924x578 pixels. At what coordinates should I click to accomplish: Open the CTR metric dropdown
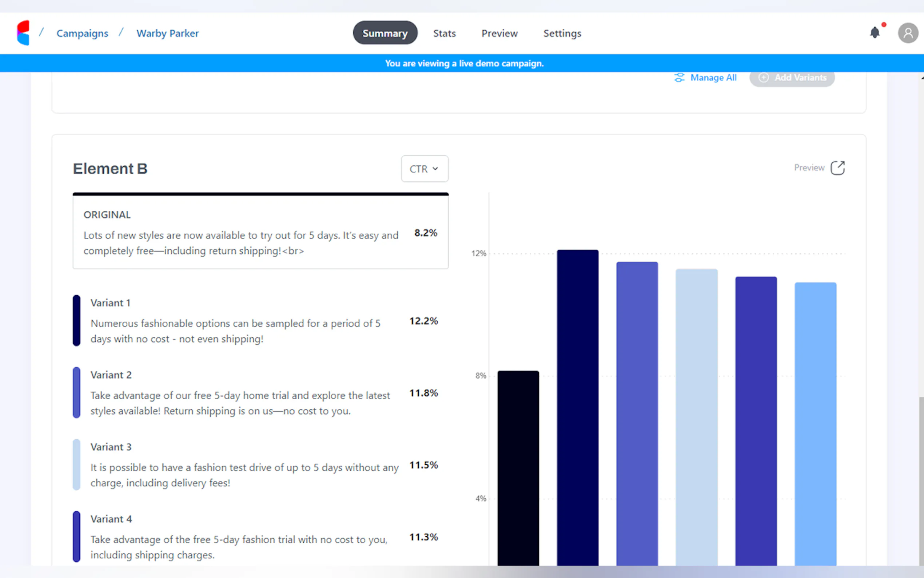pos(425,169)
